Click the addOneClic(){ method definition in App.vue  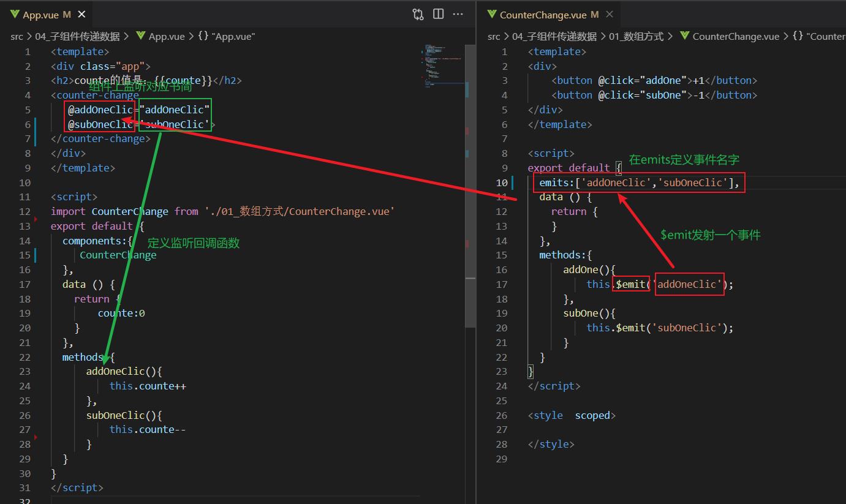(x=124, y=371)
